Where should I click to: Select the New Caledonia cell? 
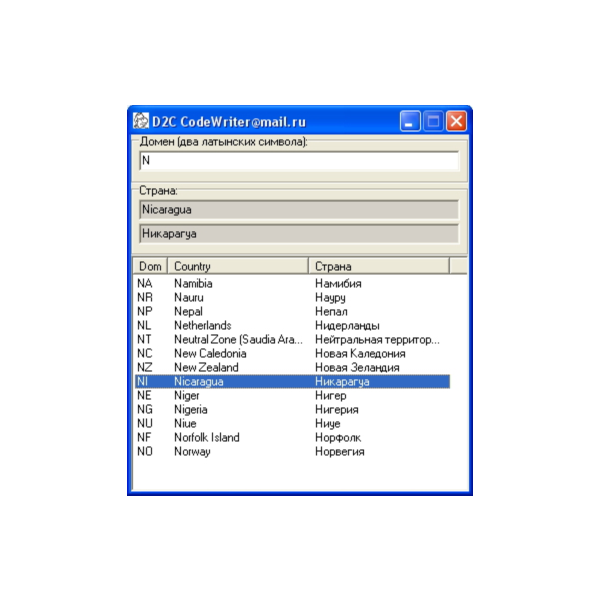210,353
